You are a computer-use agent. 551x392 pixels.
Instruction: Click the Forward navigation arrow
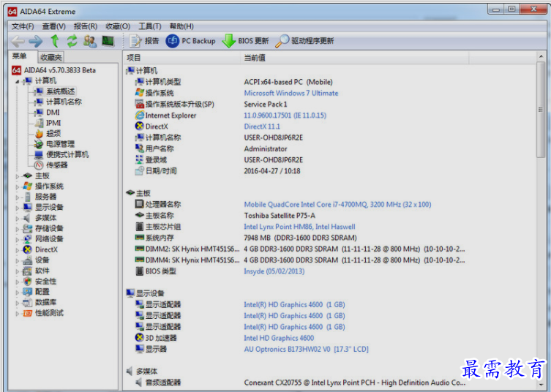click(36, 42)
